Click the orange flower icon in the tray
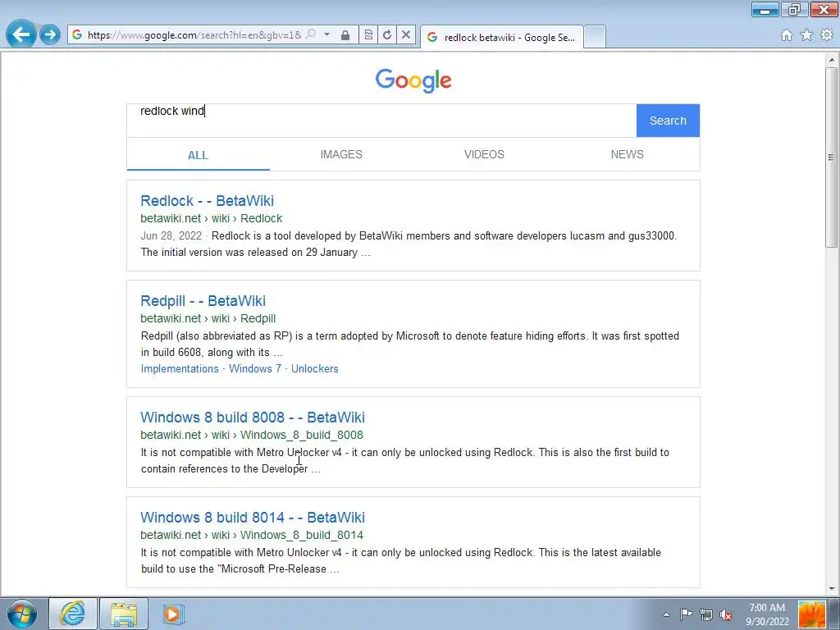The image size is (840, 630). (811, 614)
